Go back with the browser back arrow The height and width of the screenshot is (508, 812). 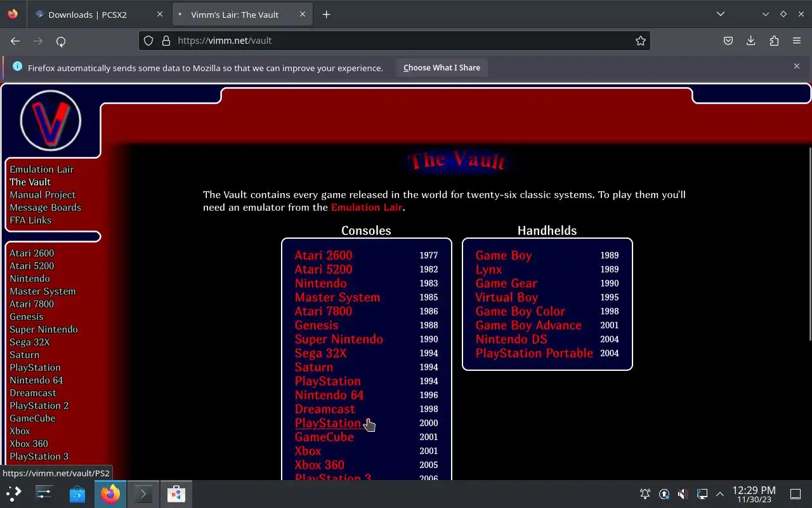15,41
